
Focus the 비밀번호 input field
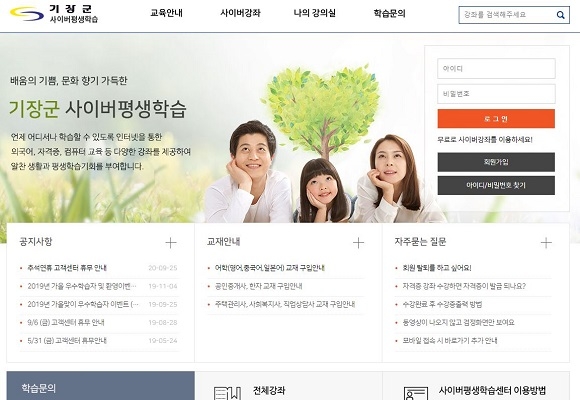tap(496, 94)
